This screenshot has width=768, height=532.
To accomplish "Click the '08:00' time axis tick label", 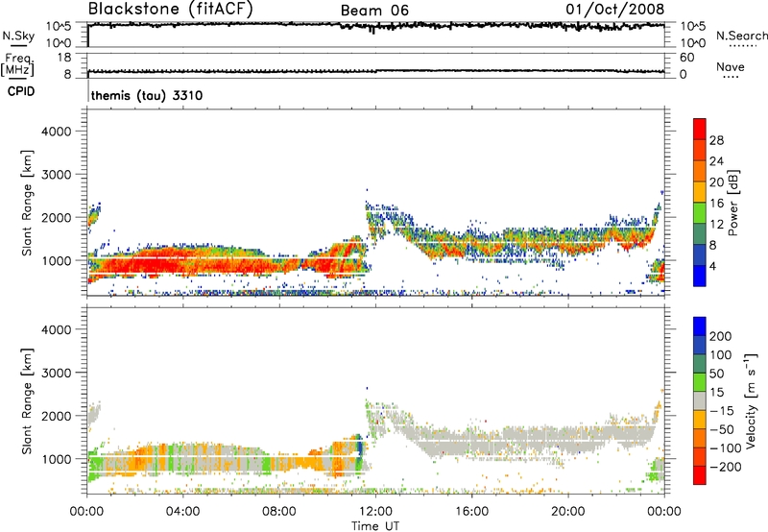I will 279,512.
